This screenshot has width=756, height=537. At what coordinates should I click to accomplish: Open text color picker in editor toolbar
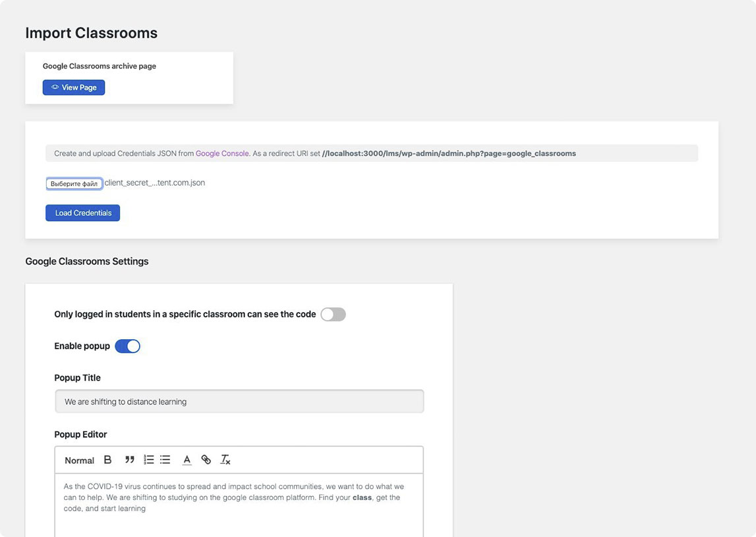(187, 460)
